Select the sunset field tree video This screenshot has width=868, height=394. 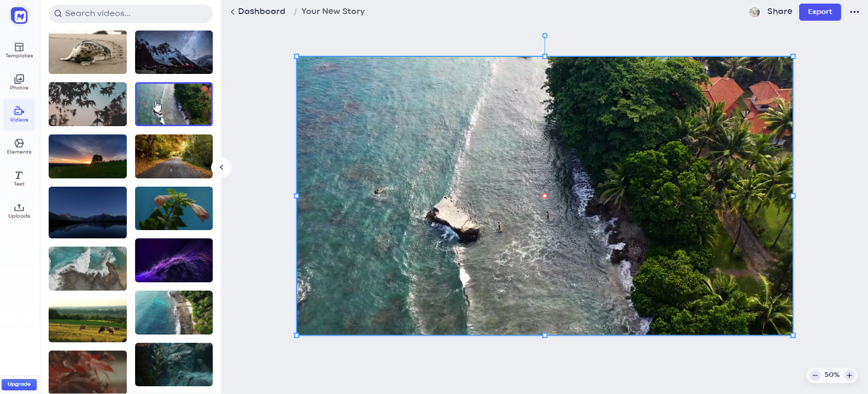tap(87, 156)
